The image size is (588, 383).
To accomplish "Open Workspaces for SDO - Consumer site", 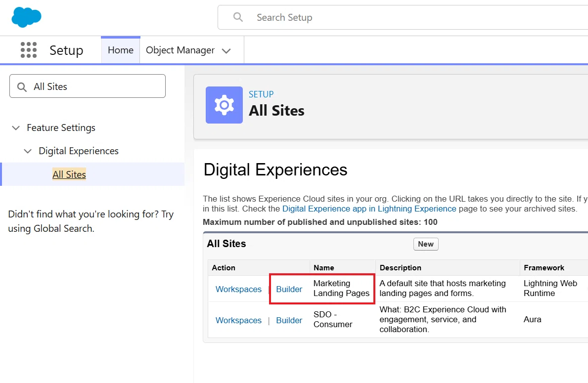I will [238, 320].
